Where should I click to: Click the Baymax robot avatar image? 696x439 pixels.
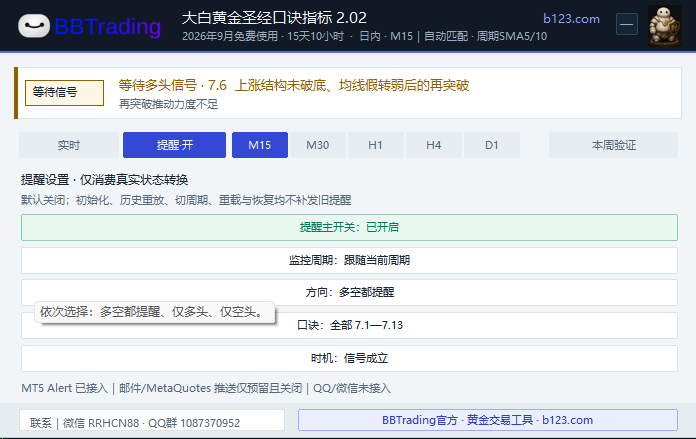664,26
